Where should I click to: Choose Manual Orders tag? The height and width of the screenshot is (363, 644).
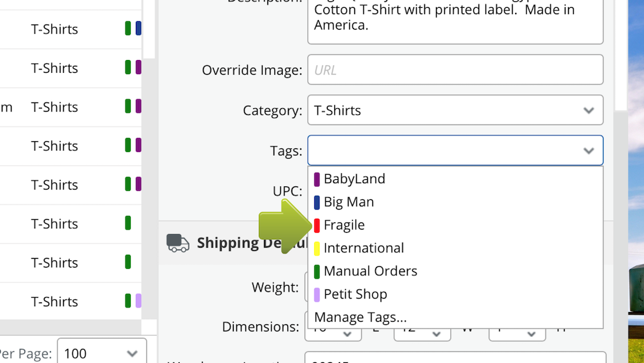coord(370,271)
